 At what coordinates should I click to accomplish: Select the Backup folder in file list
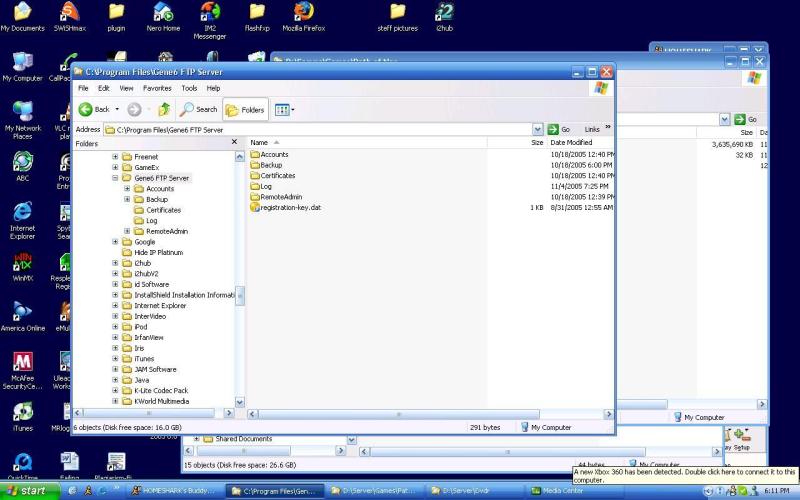(266, 165)
